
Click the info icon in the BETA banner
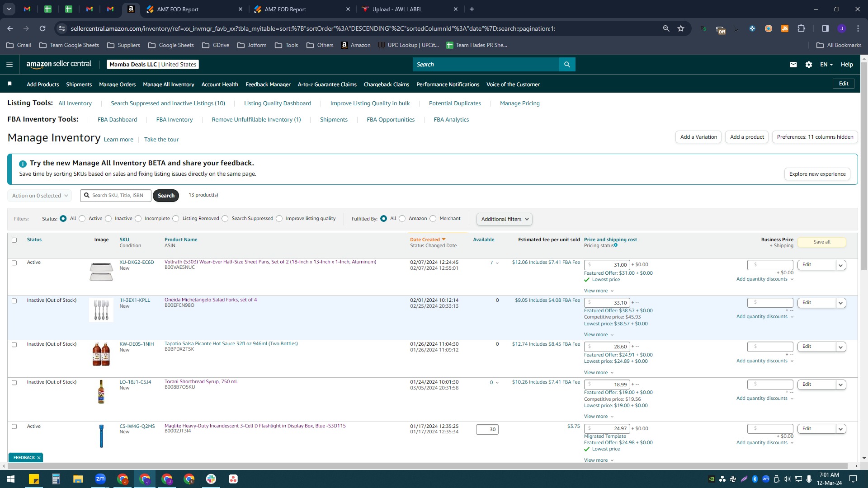click(x=23, y=164)
